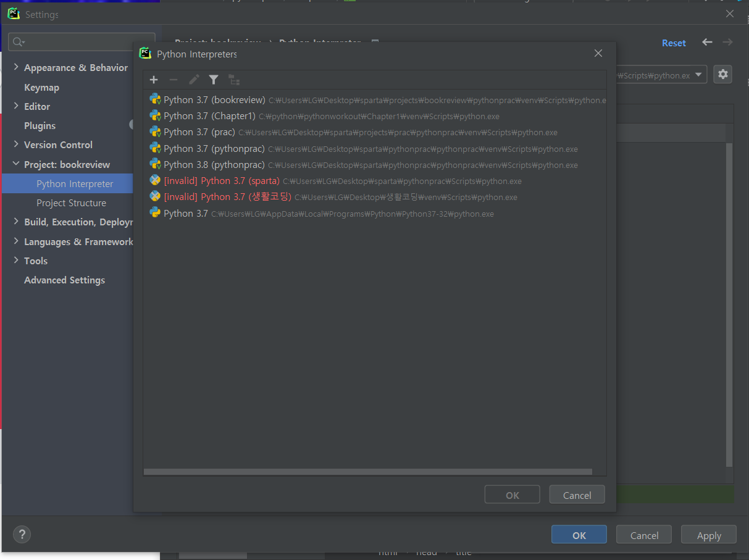Open Advanced Settings page

click(64, 280)
